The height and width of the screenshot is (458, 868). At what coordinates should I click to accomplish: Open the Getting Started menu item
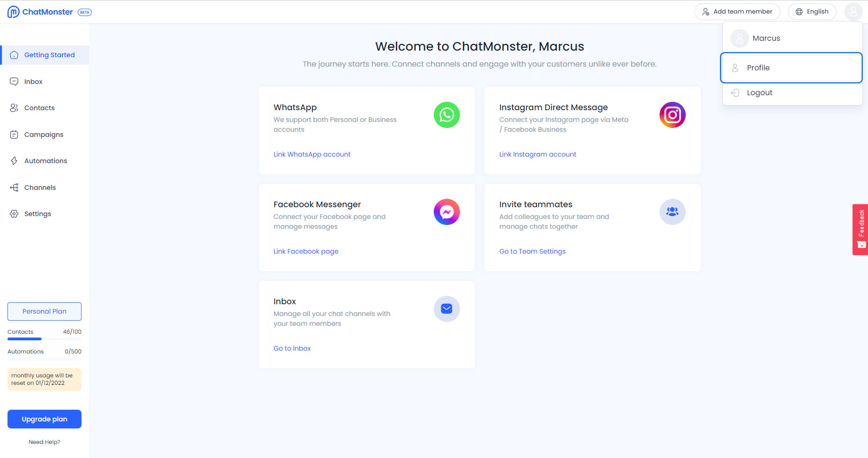click(x=45, y=55)
